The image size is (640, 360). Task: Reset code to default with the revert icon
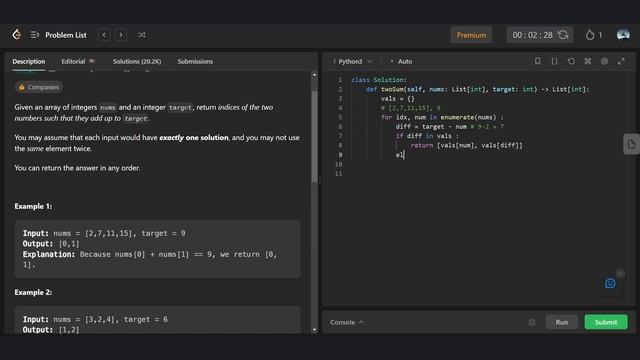tap(571, 61)
